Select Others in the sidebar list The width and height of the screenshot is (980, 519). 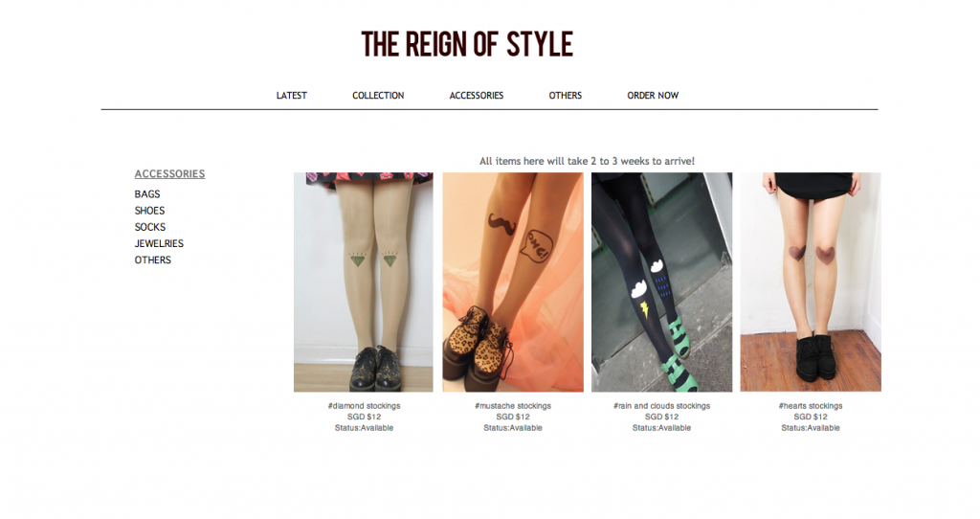click(x=152, y=260)
